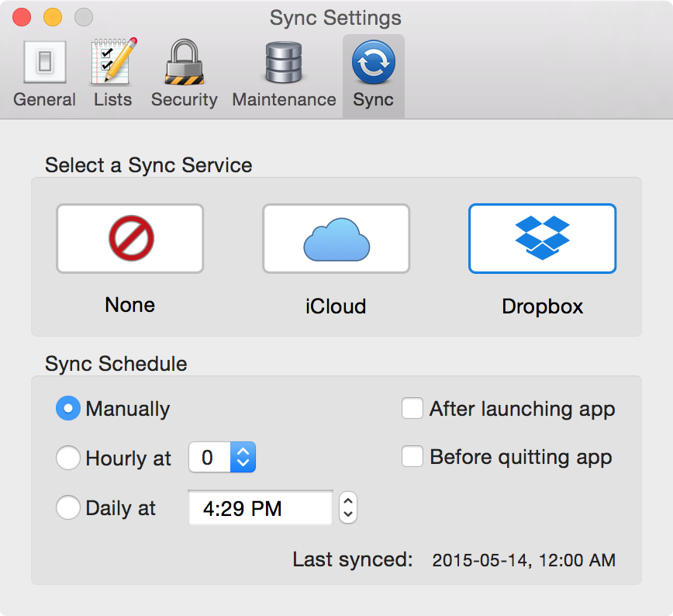This screenshot has width=673, height=616.
Task: Select the Manually radio button
Action: (x=67, y=408)
